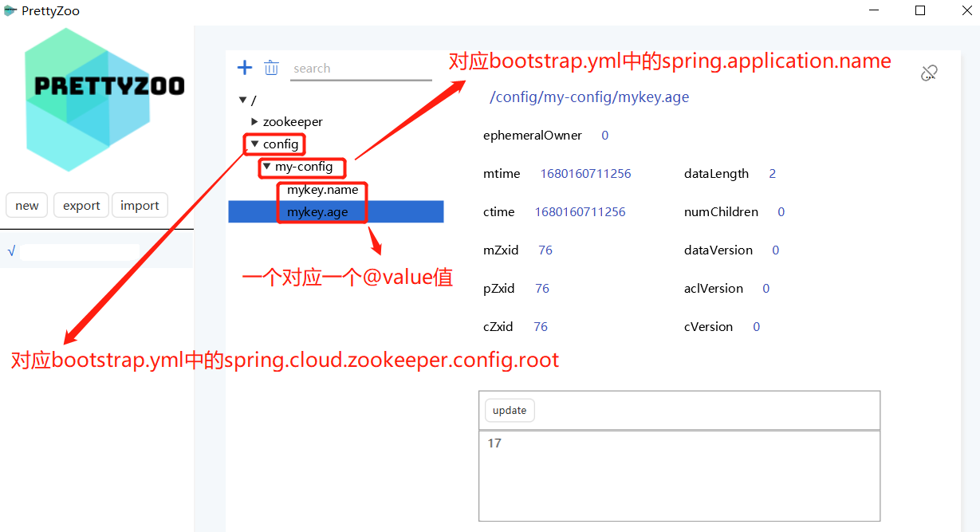Image resolution: width=980 pixels, height=532 pixels.
Task: Expand the zookeeper node arrow
Action: click(x=254, y=122)
